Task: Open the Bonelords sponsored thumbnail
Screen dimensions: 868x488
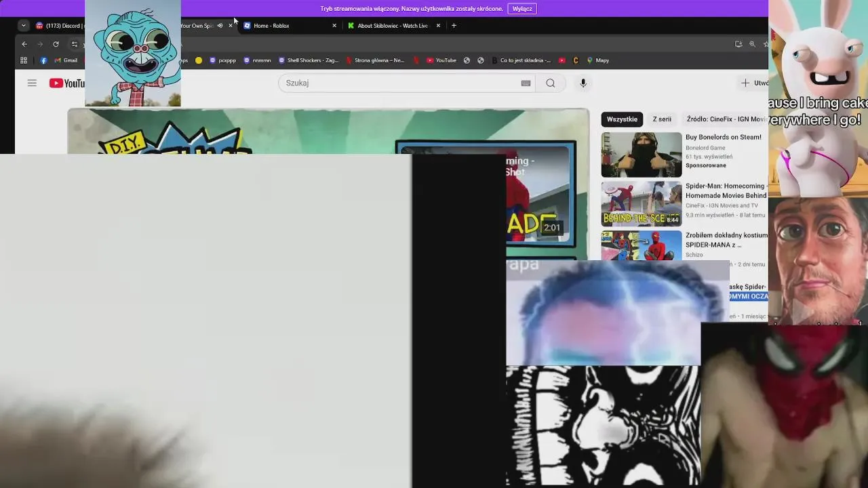Action: pyautogui.click(x=641, y=155)
